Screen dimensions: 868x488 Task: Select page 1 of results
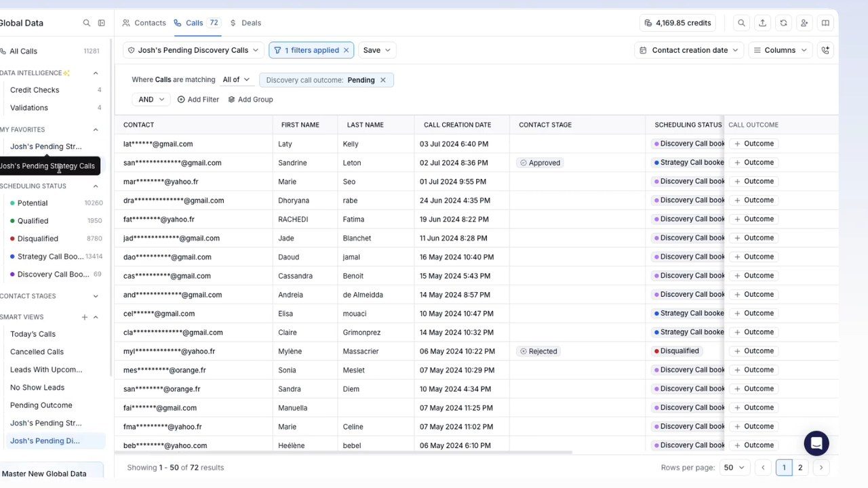pyautogui.click(x=784, y=468)
